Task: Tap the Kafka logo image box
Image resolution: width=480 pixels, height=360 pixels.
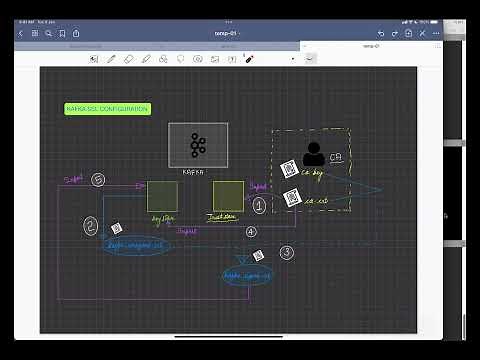Action: pos(198,145)
